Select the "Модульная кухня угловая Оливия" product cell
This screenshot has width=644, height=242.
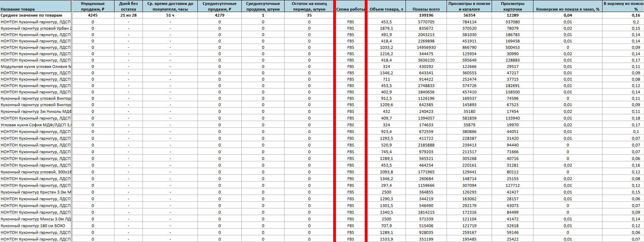click(35, 67)
